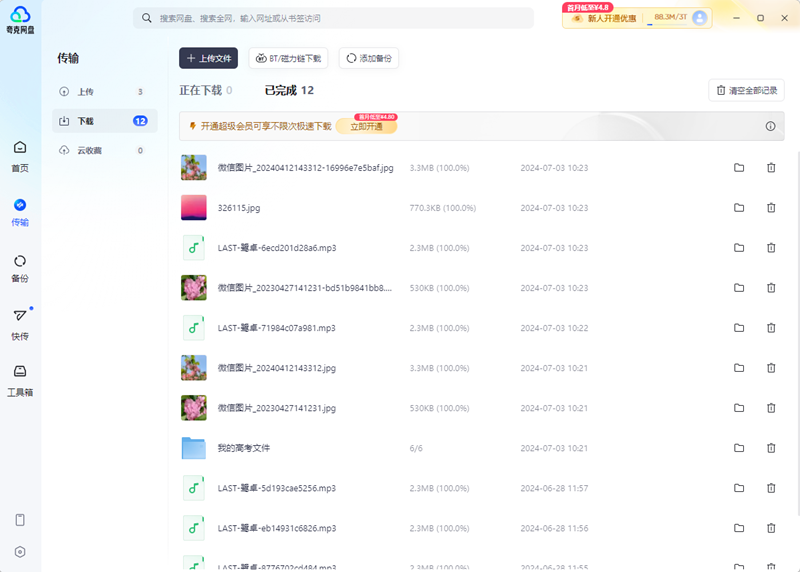Open folder for LAST-凳桌-71984c07a981.mp3
The width and height of the screenshot is (800, 572).
pos(739,328)
